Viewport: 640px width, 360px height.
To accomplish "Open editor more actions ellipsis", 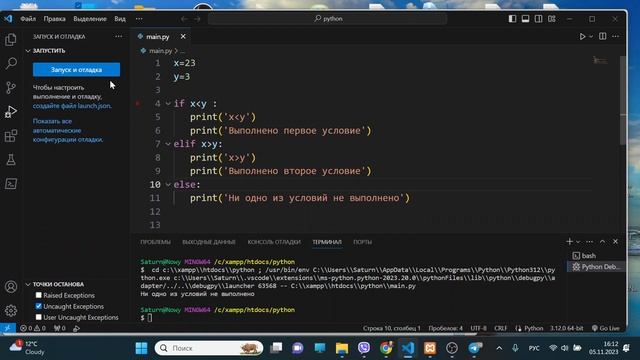I will 616,36.
